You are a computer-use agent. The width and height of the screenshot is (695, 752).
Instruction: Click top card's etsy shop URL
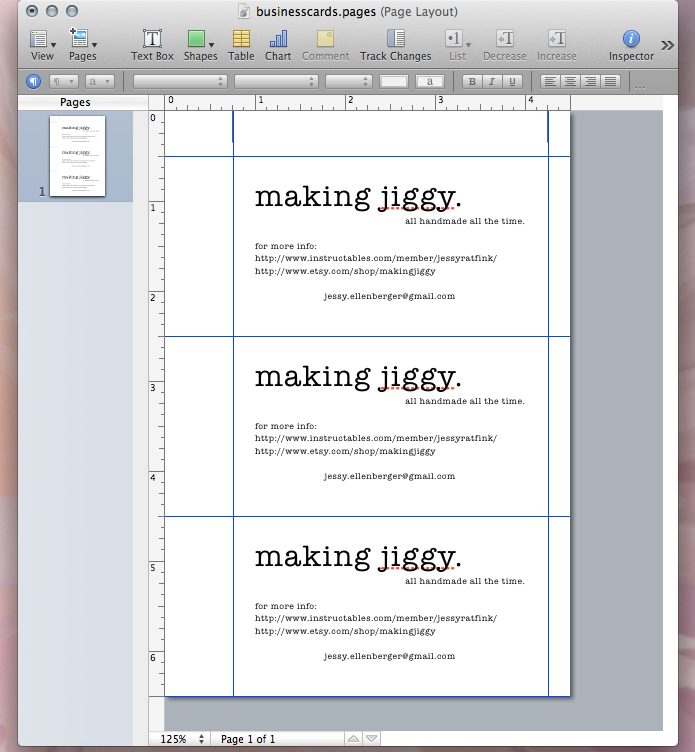pyautogui.click(x=345, y=271)
